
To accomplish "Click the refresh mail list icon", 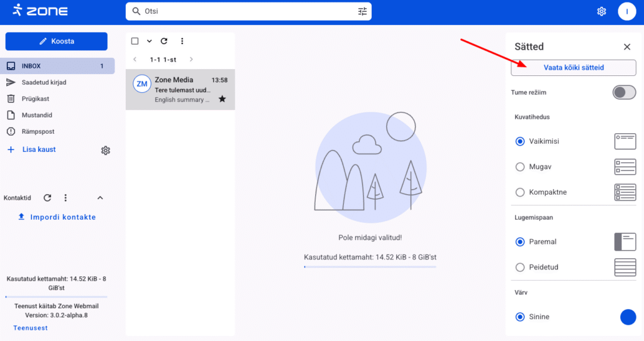I will [x=164, y=41].
